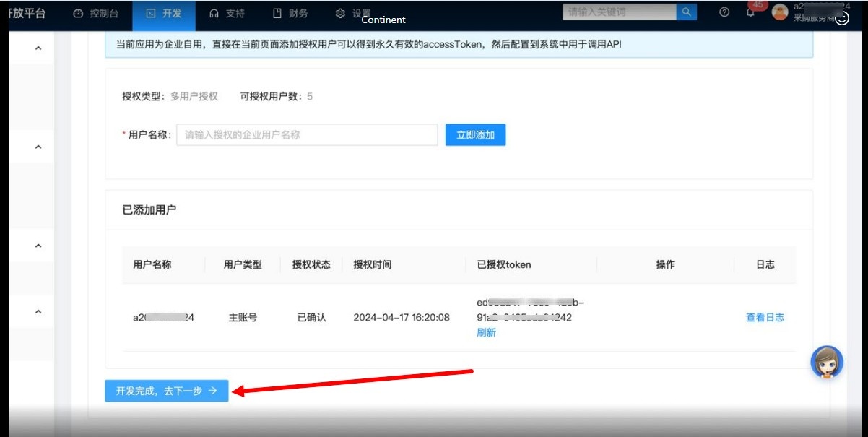Toggle the second sidebar chevron from top
Image resolution: width=868 pixels, height=437 pixels.
(x=39, y=147)
